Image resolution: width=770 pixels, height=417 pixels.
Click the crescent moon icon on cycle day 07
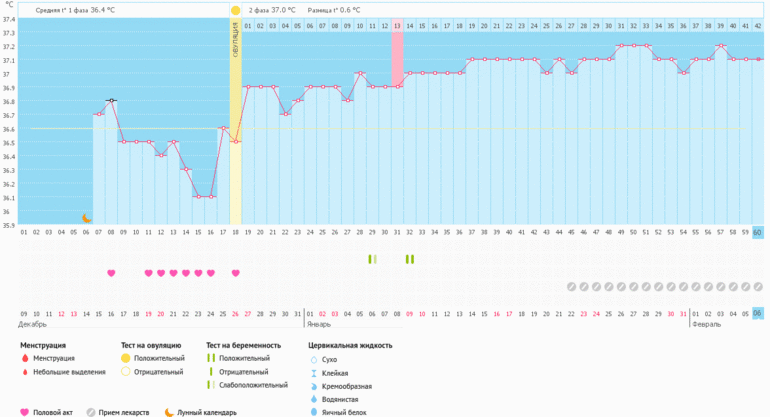click(87, 218)
